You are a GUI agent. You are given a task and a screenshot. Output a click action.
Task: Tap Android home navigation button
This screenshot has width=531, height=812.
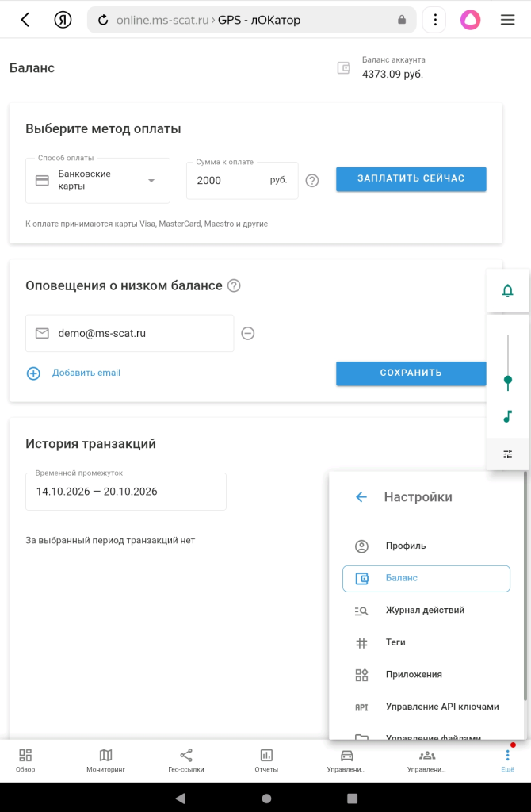[x=266, y=798]
